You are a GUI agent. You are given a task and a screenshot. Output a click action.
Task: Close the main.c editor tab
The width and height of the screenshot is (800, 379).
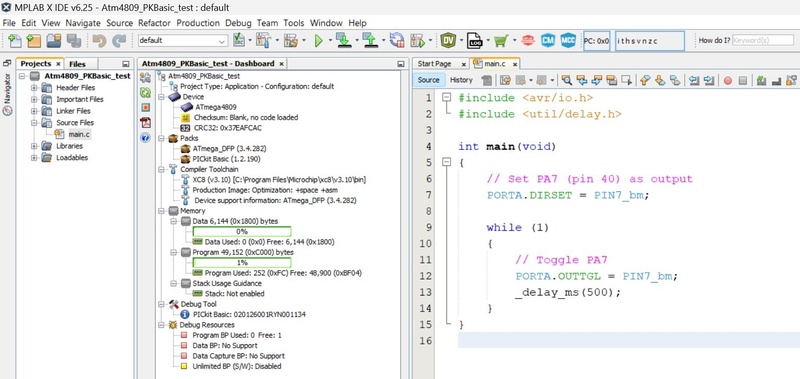(x=515, y=64)
